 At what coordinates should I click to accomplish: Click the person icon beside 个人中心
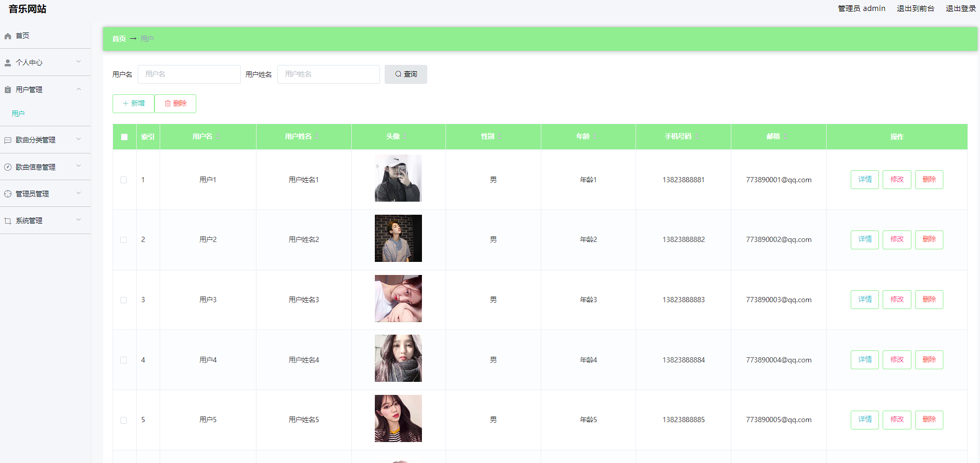click(x=8, y=63)
